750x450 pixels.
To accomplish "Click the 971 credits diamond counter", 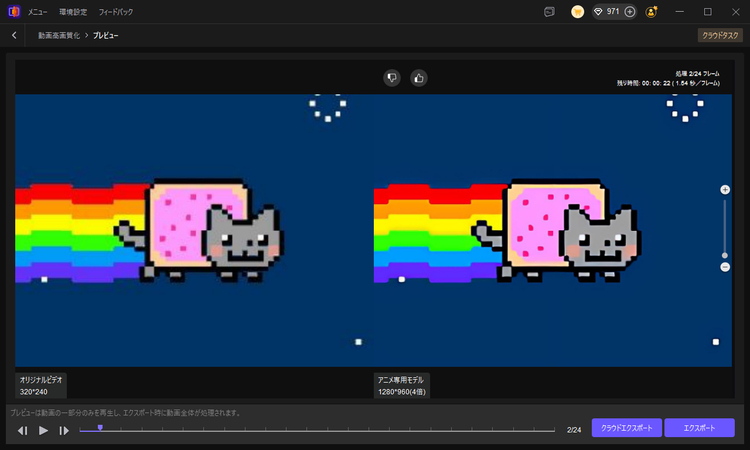I will [608, 12].
